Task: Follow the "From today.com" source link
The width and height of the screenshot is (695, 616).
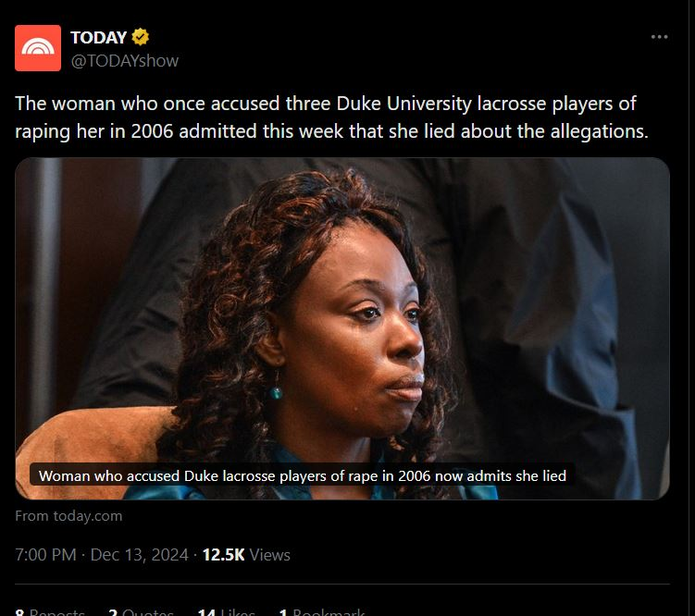Action: click(x=68, y=515)
